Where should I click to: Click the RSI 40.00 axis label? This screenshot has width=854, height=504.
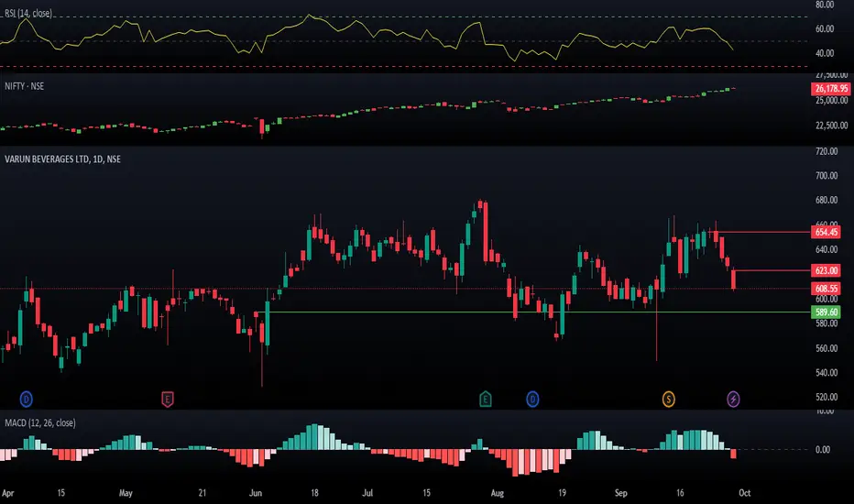pos(825,53)
